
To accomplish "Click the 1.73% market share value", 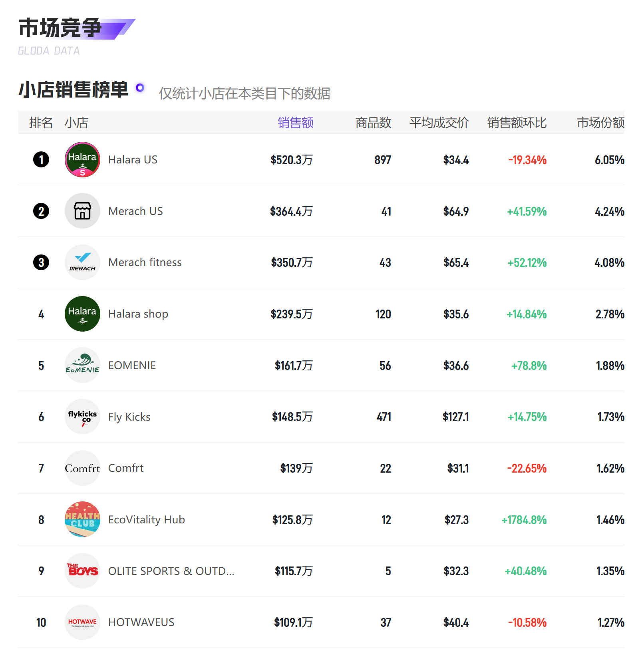I will (x=611, y=417).
